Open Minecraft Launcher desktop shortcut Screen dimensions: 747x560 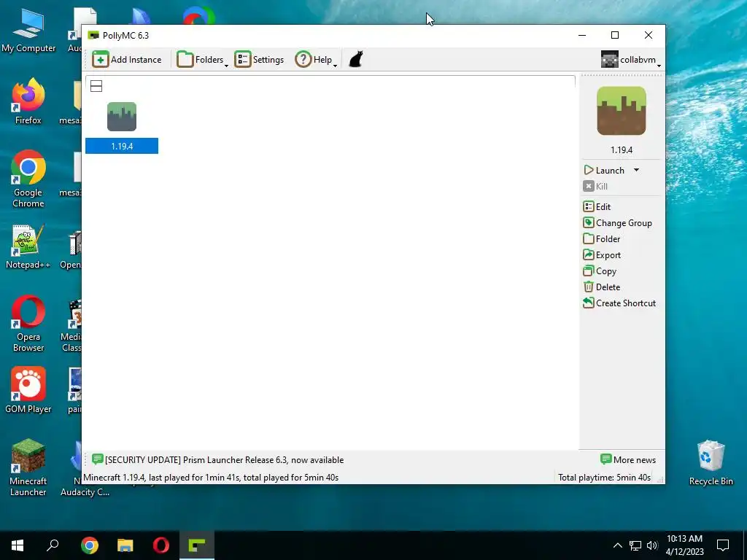pyautogui.click(x=28, y=467)
